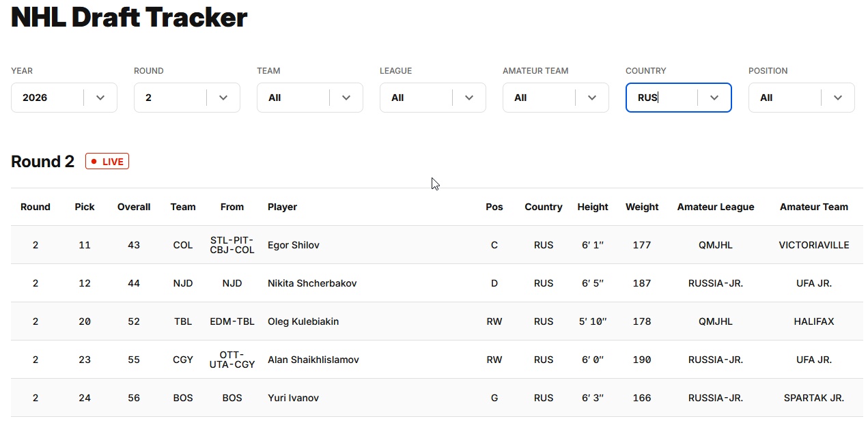Click the Amateur League column header
This screenshot has height=434, width=868.
(716, 207)
